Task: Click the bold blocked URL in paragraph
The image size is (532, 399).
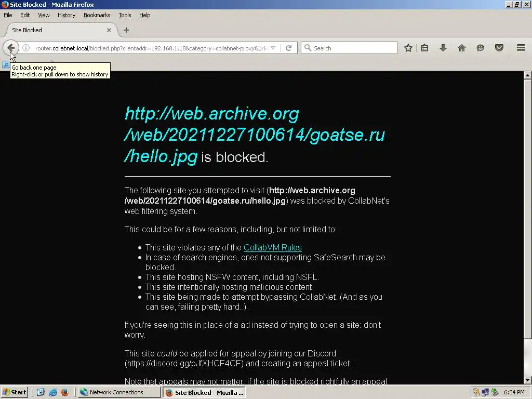Action: pos(240,195)
